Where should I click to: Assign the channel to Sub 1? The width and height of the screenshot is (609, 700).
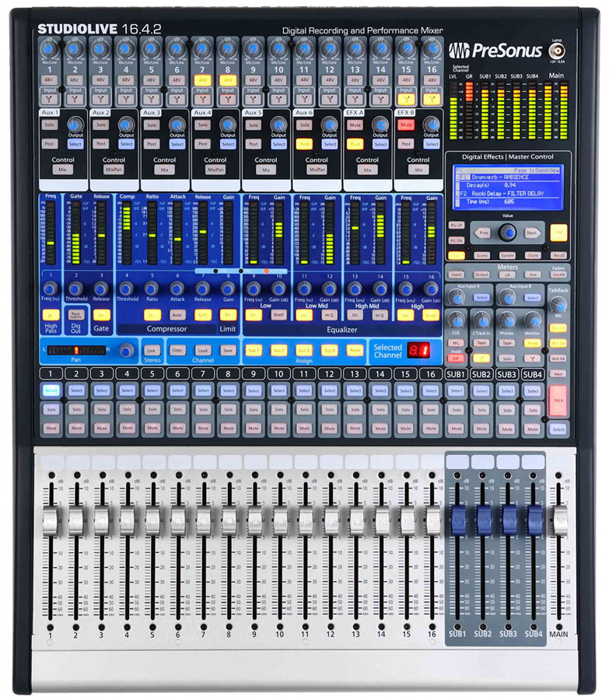(x=253, y=351)
